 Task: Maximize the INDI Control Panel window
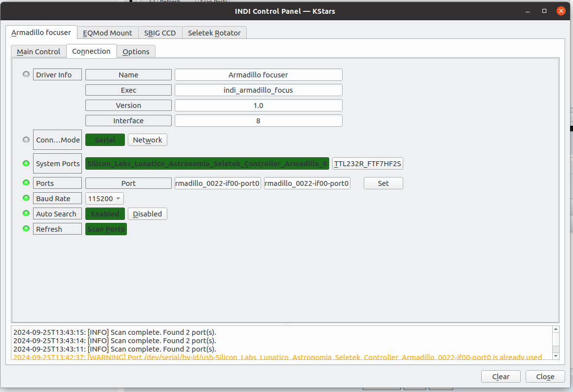tap(544, 11)
